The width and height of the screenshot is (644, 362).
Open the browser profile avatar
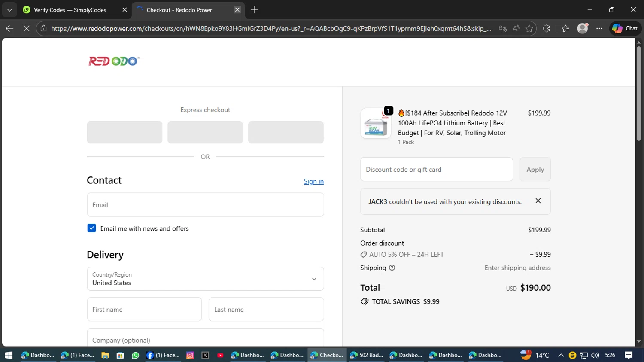(583, 28)
